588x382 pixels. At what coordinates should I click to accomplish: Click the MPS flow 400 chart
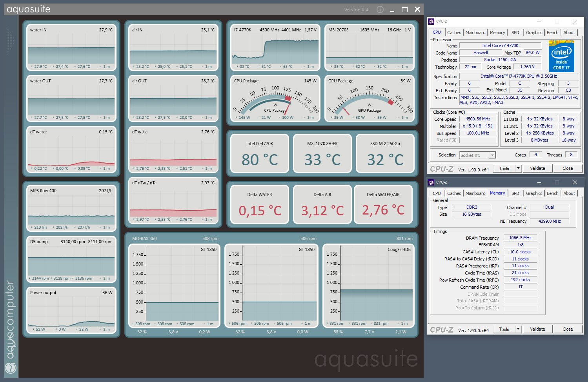click(x=71, y=209)
